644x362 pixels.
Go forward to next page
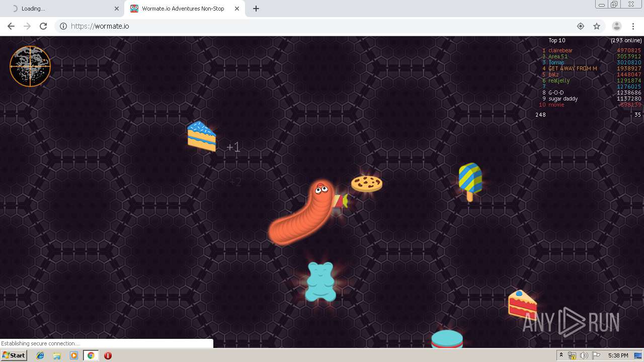coord(27,26)
